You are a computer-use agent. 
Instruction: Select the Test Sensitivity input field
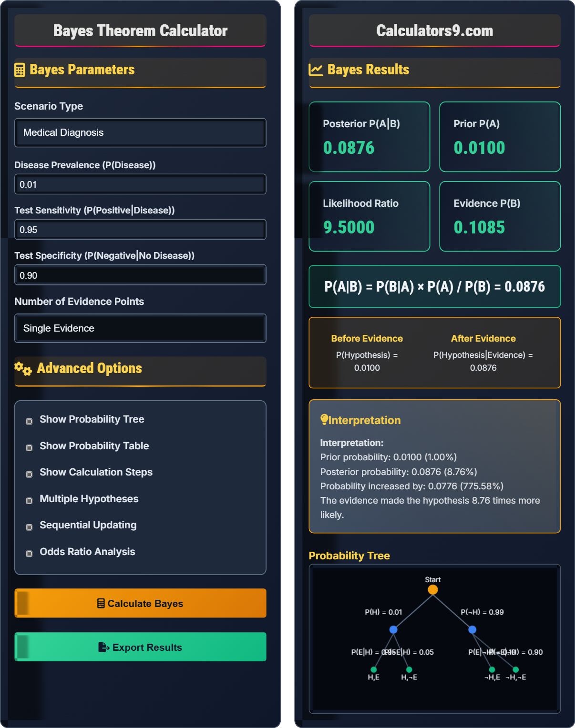tap(140, 230)
